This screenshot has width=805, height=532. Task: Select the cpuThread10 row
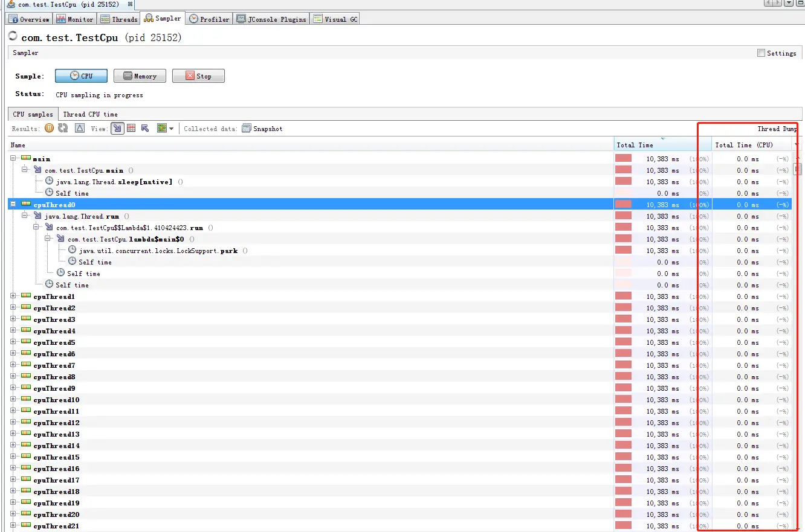[x=401, y=400]
